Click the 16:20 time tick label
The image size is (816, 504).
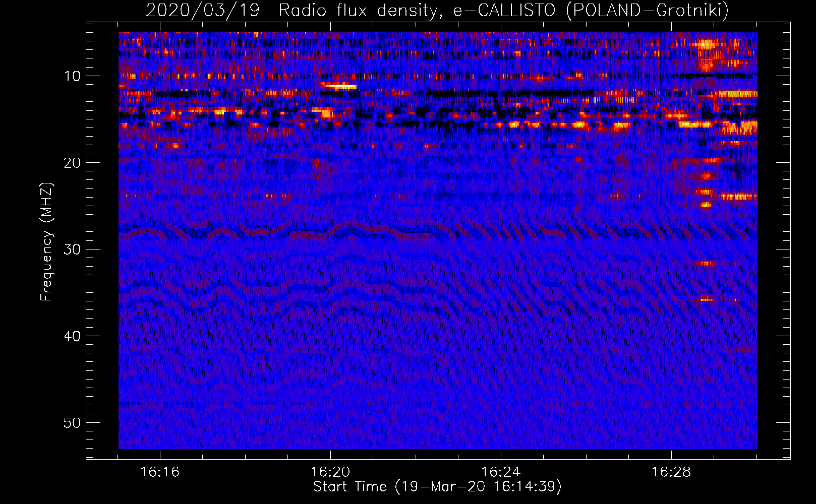pos(330,472)
